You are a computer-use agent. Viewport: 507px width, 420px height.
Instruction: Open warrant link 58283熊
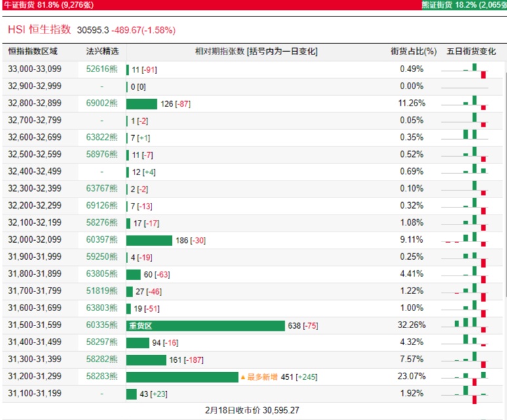click(x=102, y=376)
